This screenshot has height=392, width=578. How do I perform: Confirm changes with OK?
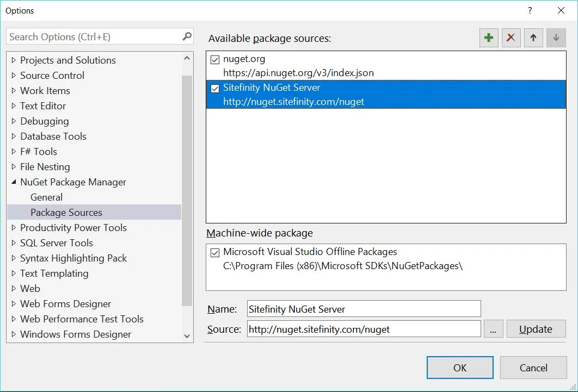[x=459, y=368]
